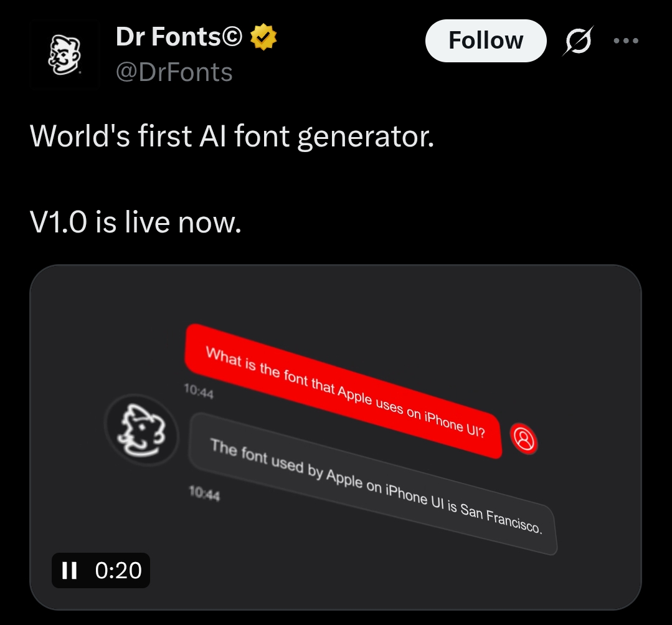
Task: Click the word Apple in red bubble
Action: [x=355, y=396]
